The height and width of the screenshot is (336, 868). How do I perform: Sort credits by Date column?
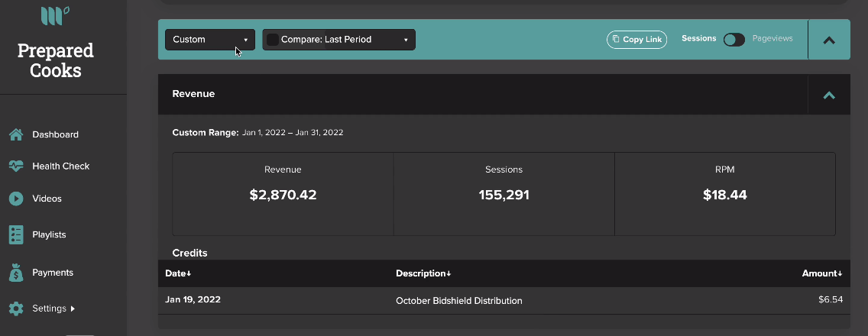(x=178, y=273)
